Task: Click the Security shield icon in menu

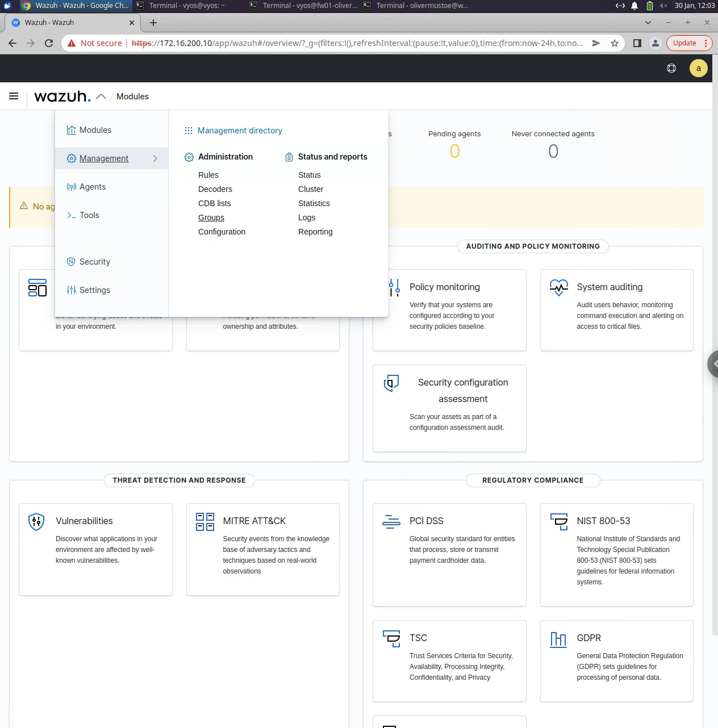Action: point(71,262)
